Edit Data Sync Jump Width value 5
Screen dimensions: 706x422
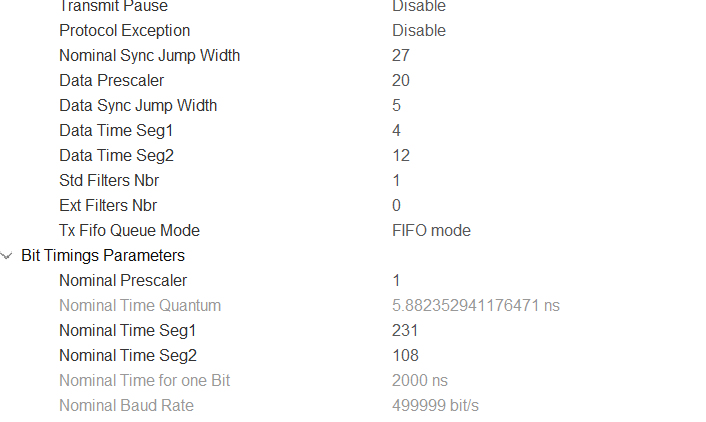[x=397, y=106]
